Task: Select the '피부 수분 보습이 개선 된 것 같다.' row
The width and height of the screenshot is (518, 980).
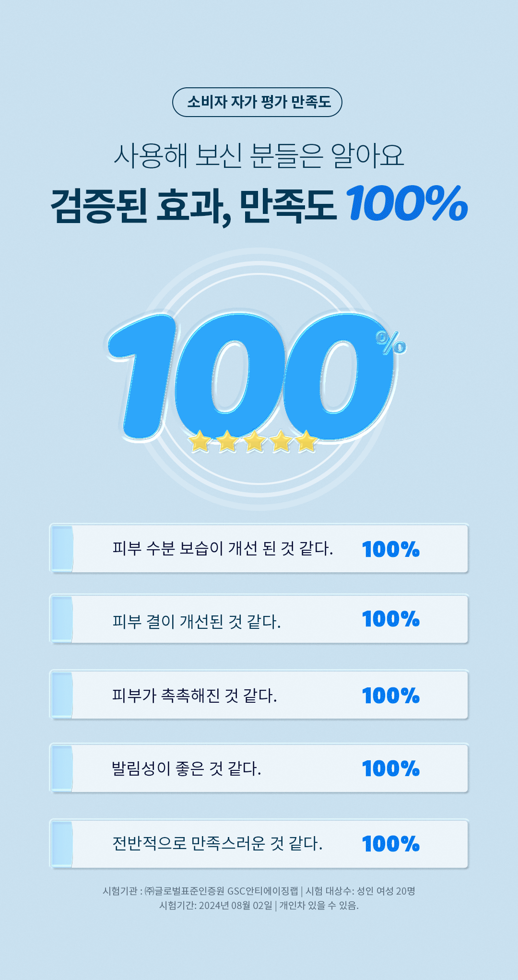Action: tap(223, 548)
